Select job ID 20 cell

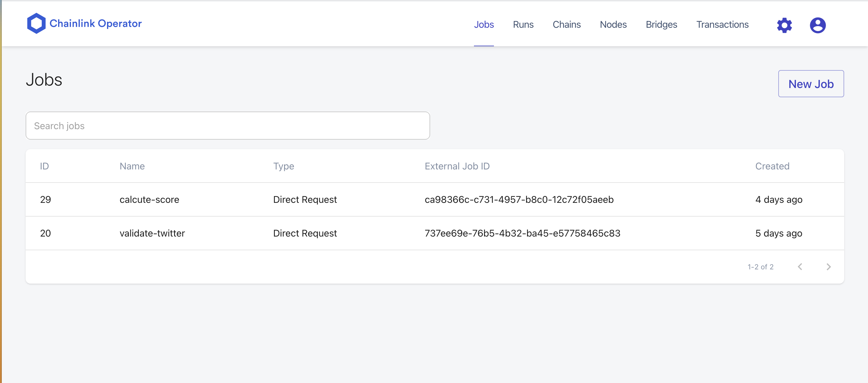(46, 233)
